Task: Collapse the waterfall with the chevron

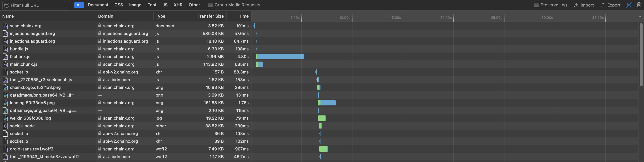Action: (x=640, y=17)
